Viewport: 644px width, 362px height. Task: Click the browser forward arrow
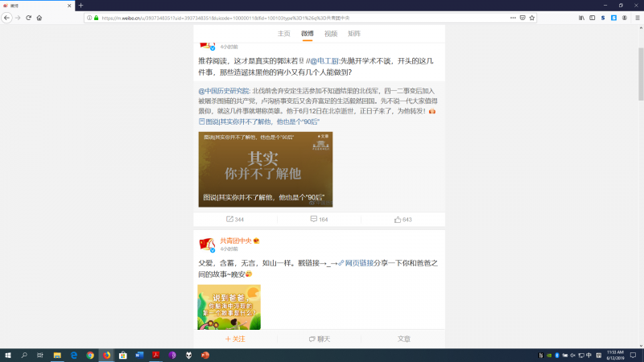coord(18,18)
